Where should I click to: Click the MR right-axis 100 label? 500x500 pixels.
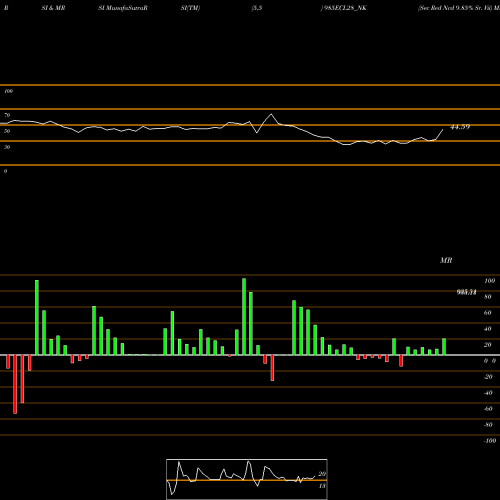click(x=489, y=281)
